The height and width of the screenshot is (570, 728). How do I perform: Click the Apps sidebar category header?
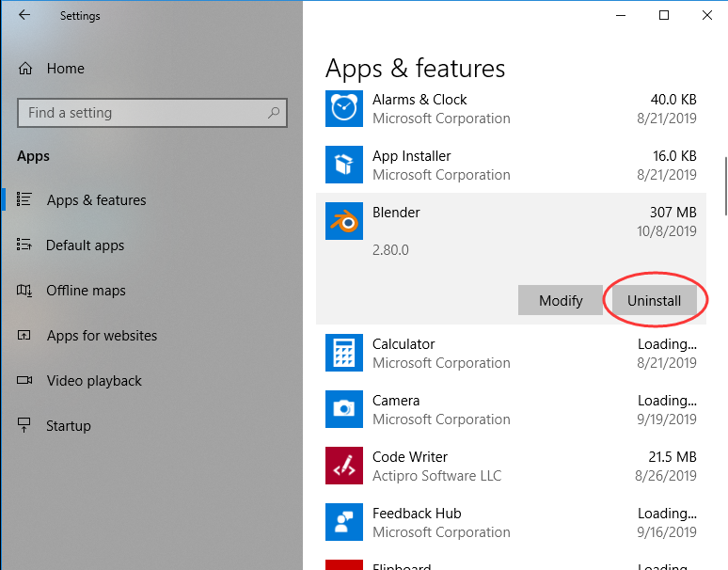click(34, 156)
